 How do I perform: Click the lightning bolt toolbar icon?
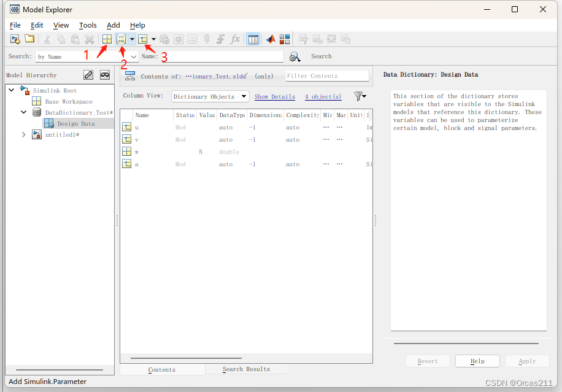[x=207, y=39]
